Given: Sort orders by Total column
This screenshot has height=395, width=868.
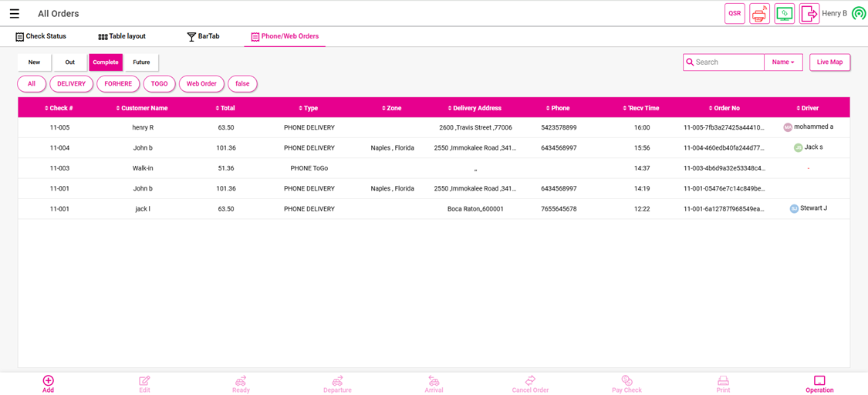Looking at the screenshot, I should (225, 108).
